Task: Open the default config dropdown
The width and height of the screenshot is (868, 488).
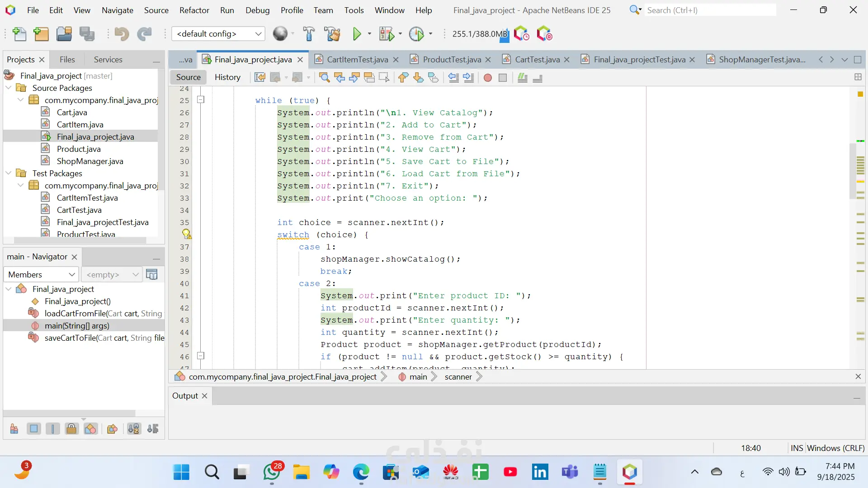Action: coord(218,34)
